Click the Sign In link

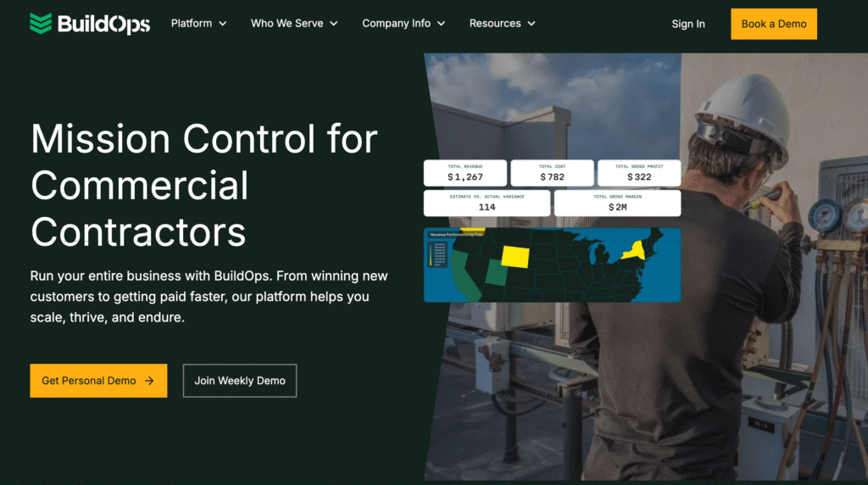(x=688, y=24)
